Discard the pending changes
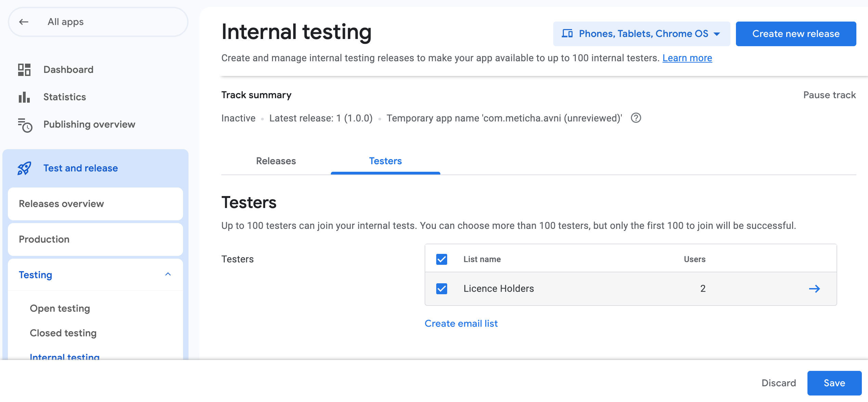Screen dimensions: 868x402 tap(778, 383)
